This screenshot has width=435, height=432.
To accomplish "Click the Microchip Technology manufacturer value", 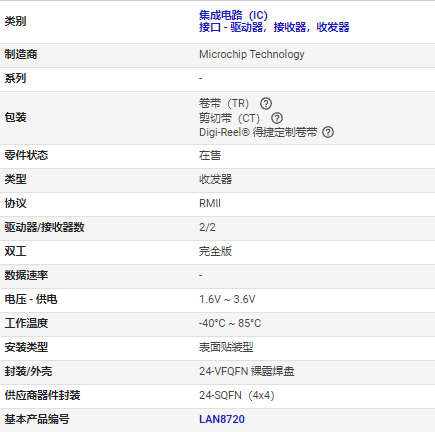I will [252, 54].
